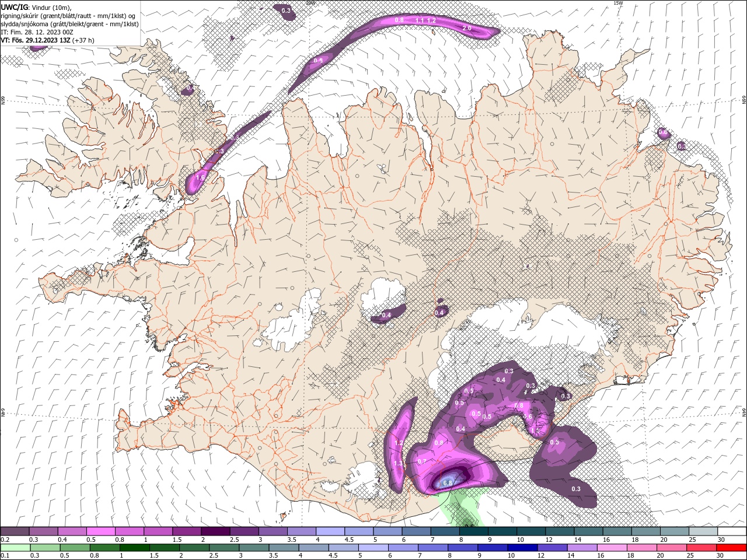
Task: Click the 1.6 value in the Westfjords snow band
Action: click(x=201, y=177)
